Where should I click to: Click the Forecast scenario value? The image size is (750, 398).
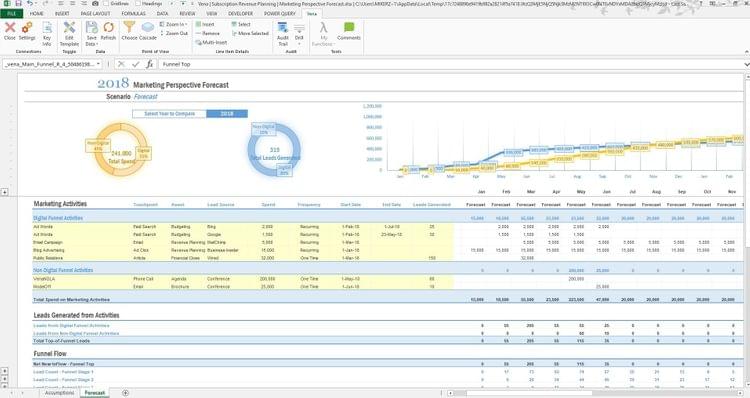[146, 97]
